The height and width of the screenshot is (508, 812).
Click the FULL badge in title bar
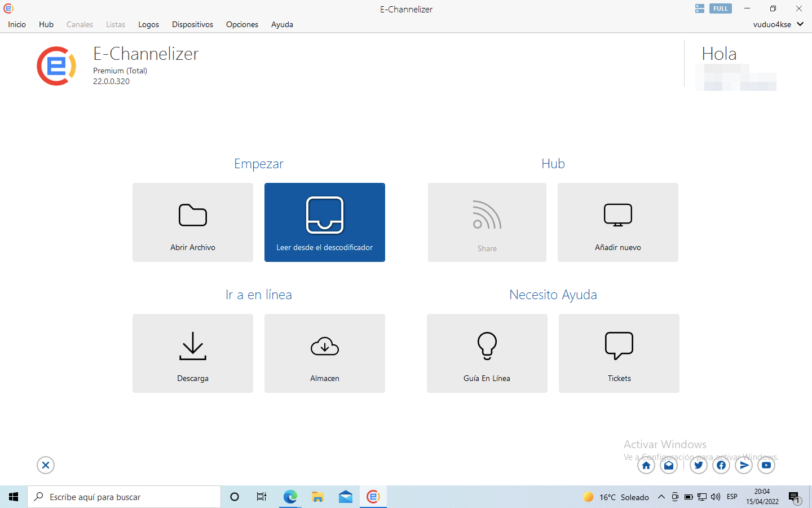pos(720,8)
